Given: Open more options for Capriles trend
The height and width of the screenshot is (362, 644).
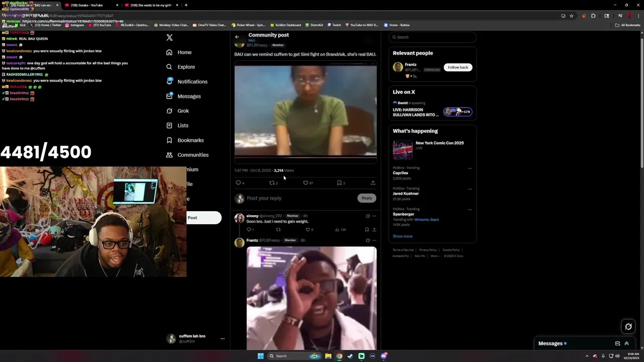Looking at the screenshot, I should pyautogui.click(x=470, y=168).
